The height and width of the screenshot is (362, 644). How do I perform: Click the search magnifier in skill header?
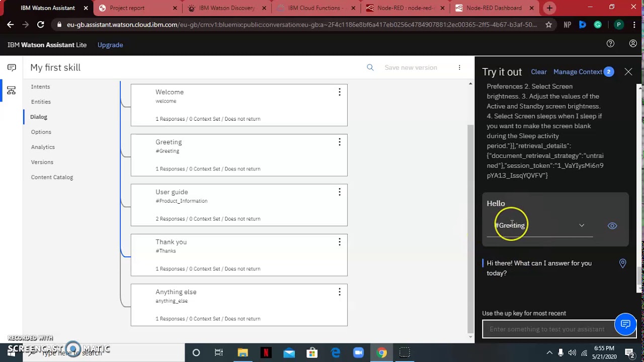(370, 67)
